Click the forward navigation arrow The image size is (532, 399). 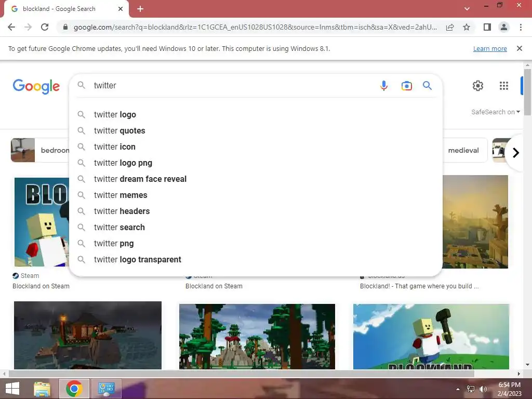[28, 27]
